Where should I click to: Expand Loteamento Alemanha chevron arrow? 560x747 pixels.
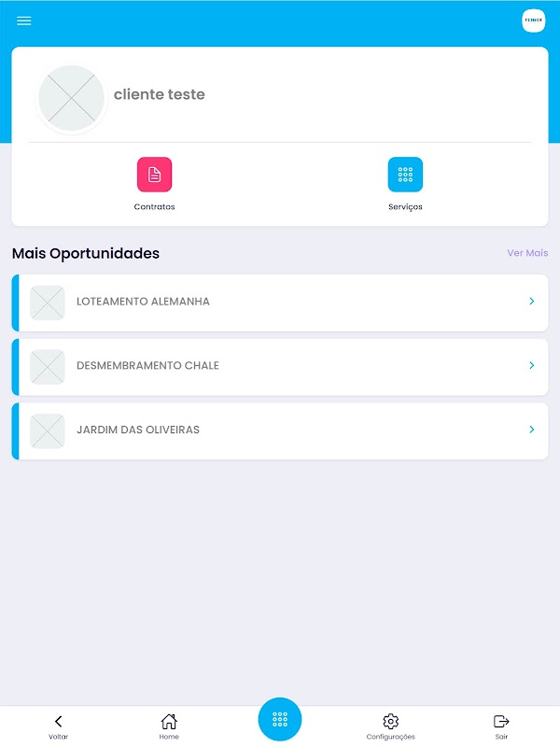(x=532, y=301)
